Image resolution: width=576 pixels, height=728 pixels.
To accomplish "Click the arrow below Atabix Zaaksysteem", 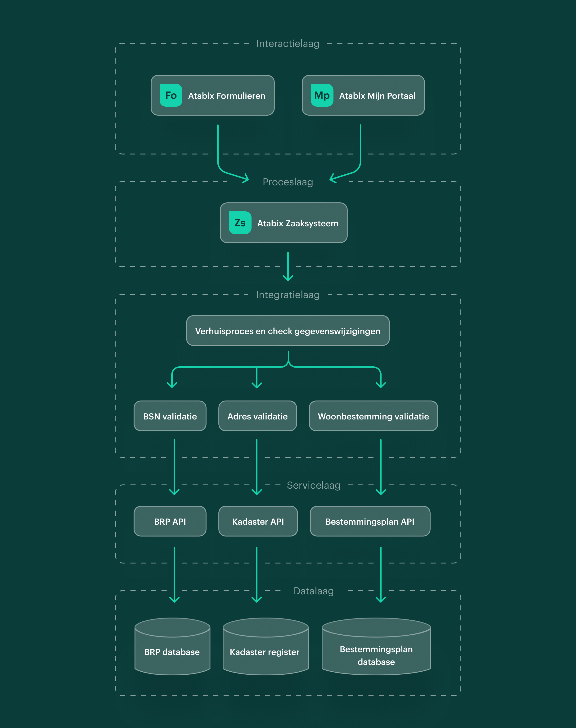I will (288, 267).
